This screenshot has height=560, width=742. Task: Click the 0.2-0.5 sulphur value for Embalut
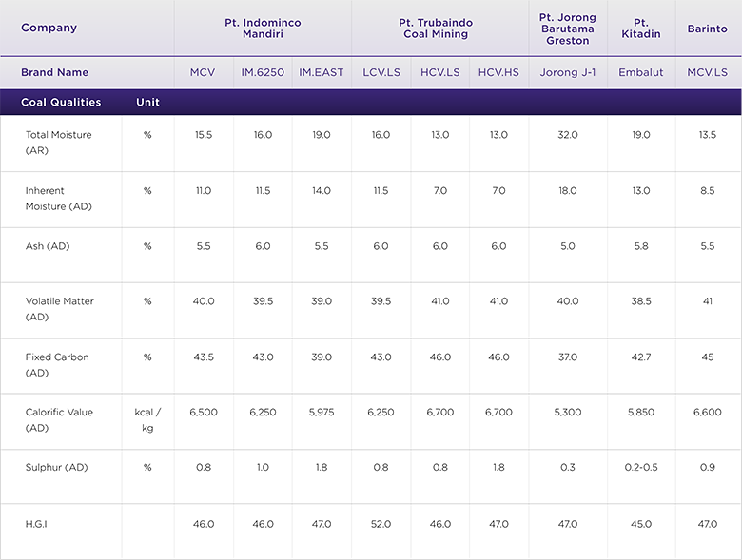[x=641, y=467]
